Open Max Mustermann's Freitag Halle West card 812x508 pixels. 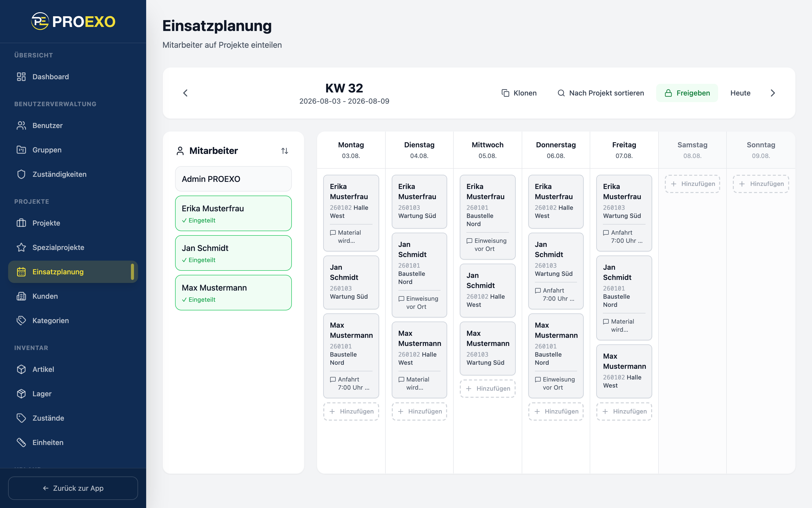(624, 371)
